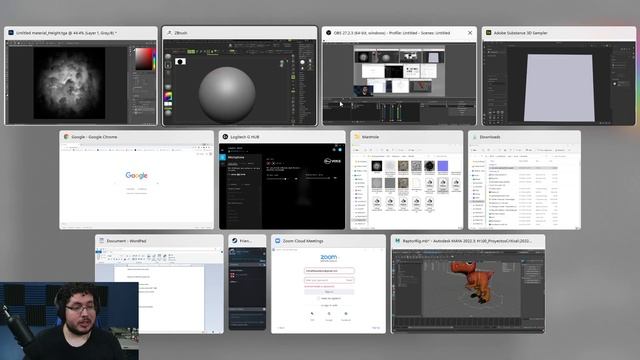Switch to Adobe Substance 3D Sampler window

[559, 76]
